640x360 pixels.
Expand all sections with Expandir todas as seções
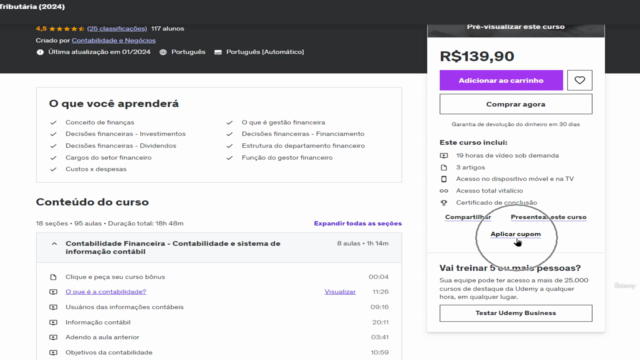coord(358,223)
